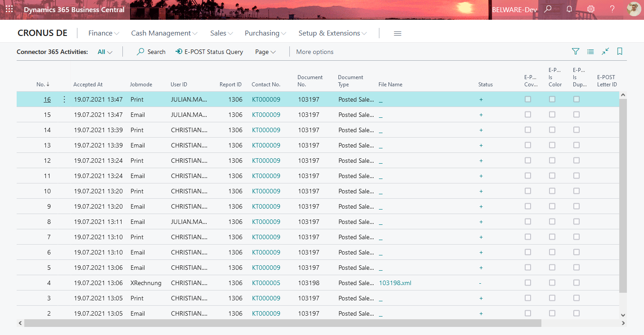Open the notifications bell
This screenshot has width=644, height=335.
[569, 9]
